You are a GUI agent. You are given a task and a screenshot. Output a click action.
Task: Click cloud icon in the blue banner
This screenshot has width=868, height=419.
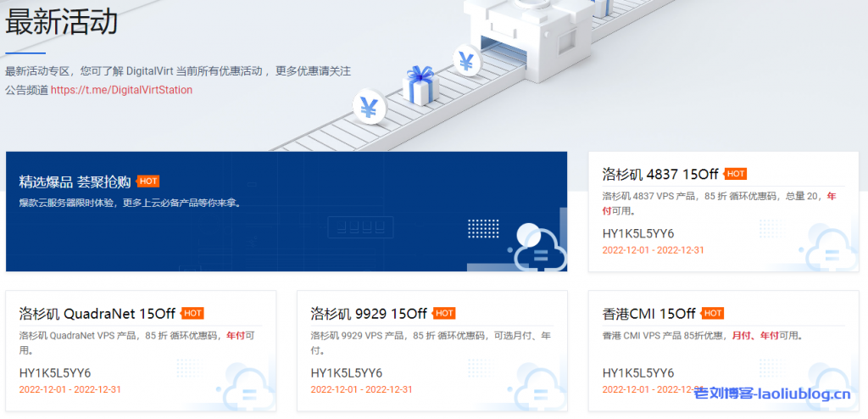click(x=538, y=248)
